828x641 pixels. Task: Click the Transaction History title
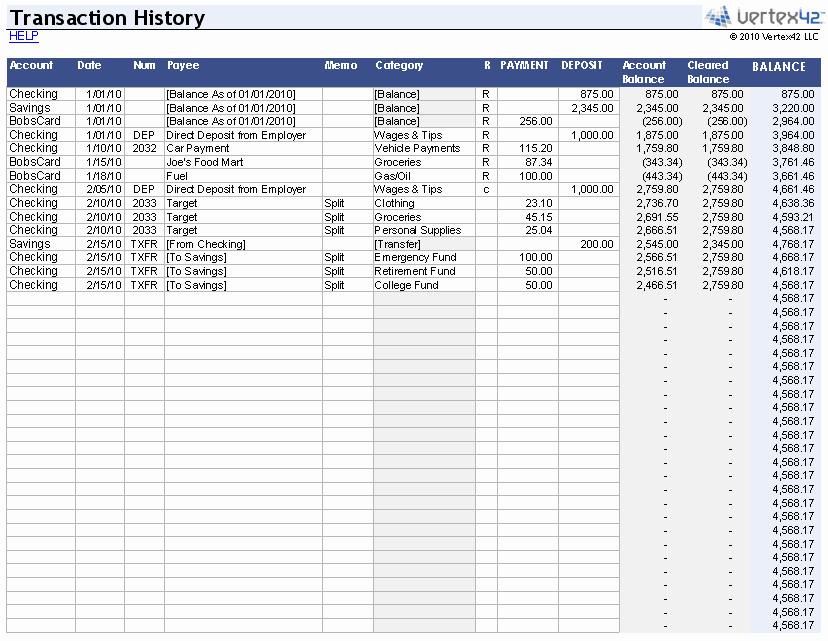click(106, 17)
